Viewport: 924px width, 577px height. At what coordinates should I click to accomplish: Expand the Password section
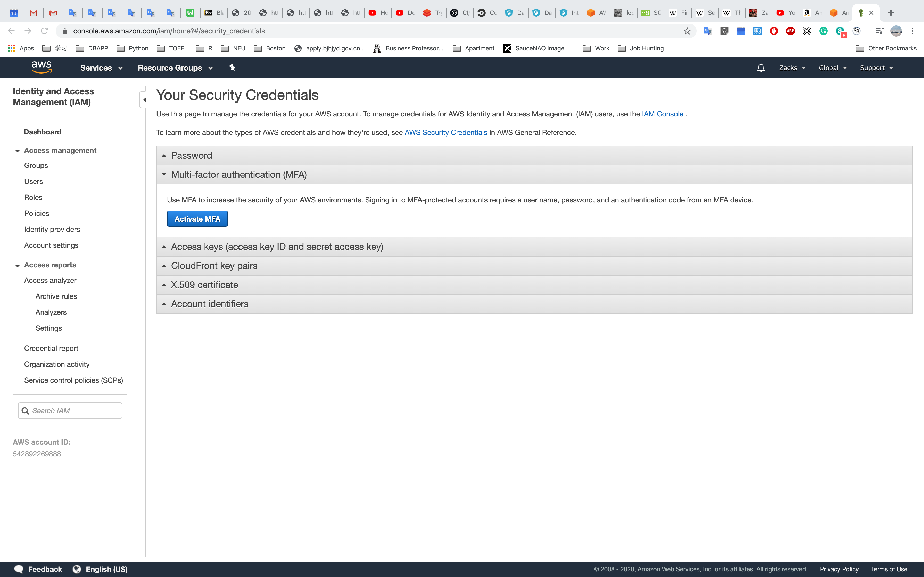tap(191, 155)
